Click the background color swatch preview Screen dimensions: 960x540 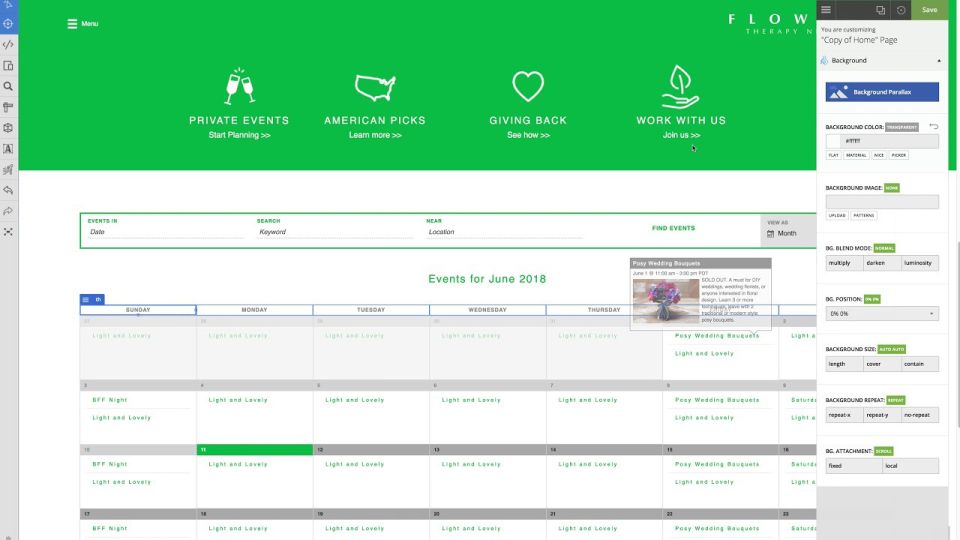tap(834, 141)
